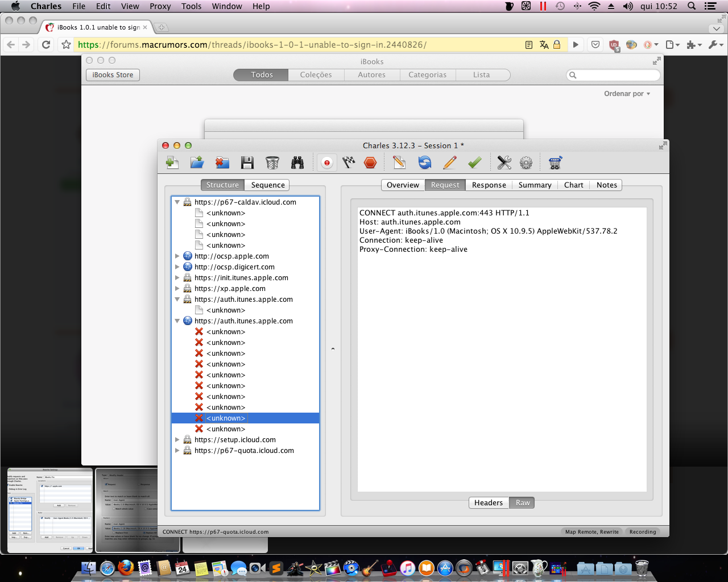Expand the https://setup.icloud.com node
Image resolution: width=728 pixels, height=582 pixels.
click(x=177, y=440)
